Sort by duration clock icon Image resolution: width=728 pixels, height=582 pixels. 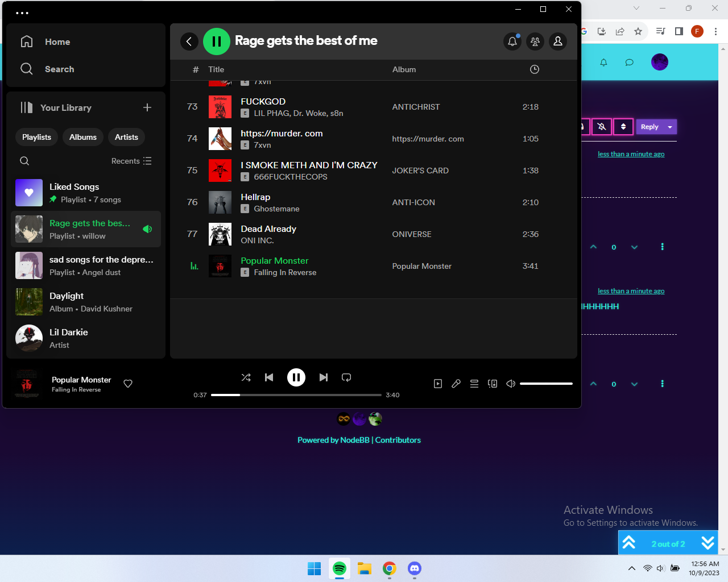[535, 69]
